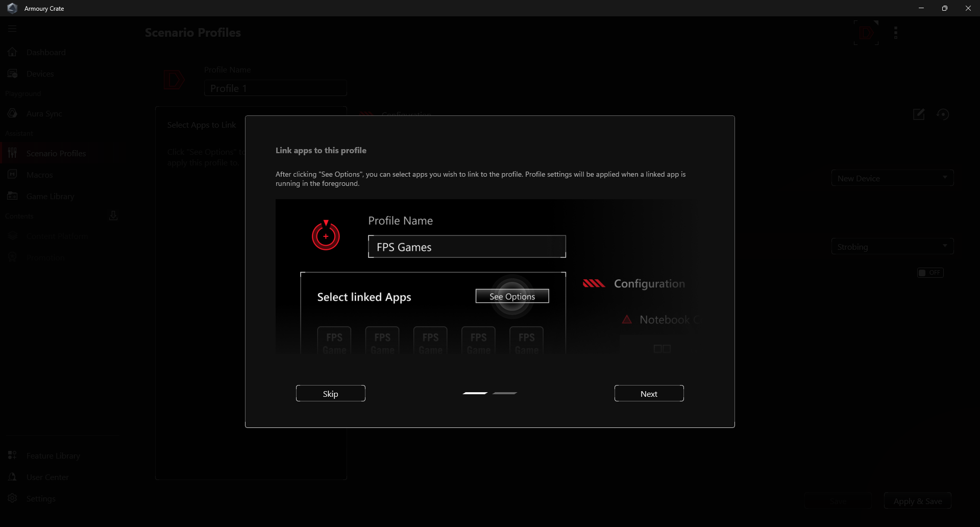The width and height of the screenshot is (980, 527).
Task: Open Dashboard home icon in sidebar
Action: click(x=13, y=52)
